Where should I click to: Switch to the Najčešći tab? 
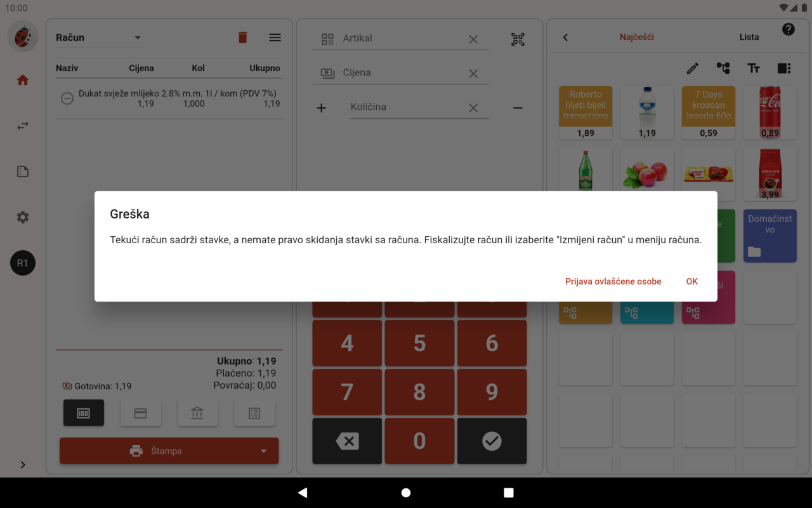pyautogui.click(x=637, y=37)
